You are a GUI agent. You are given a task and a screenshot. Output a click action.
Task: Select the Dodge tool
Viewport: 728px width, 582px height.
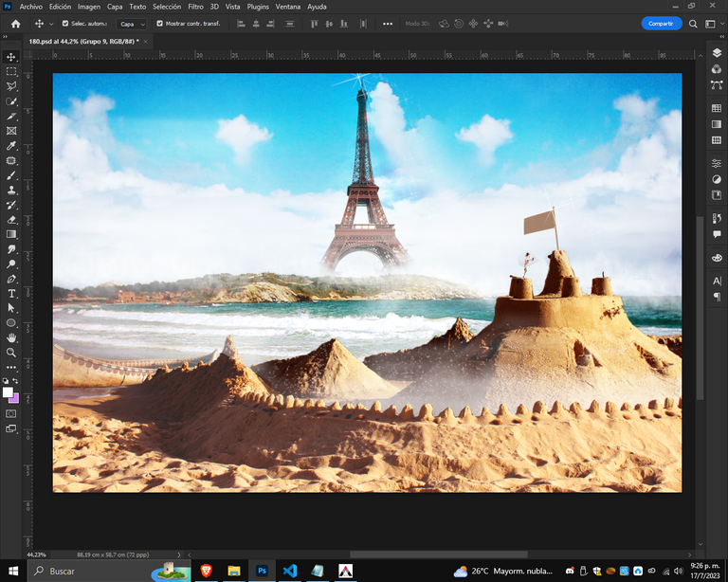pyautogui.click(x=11, y=264)
